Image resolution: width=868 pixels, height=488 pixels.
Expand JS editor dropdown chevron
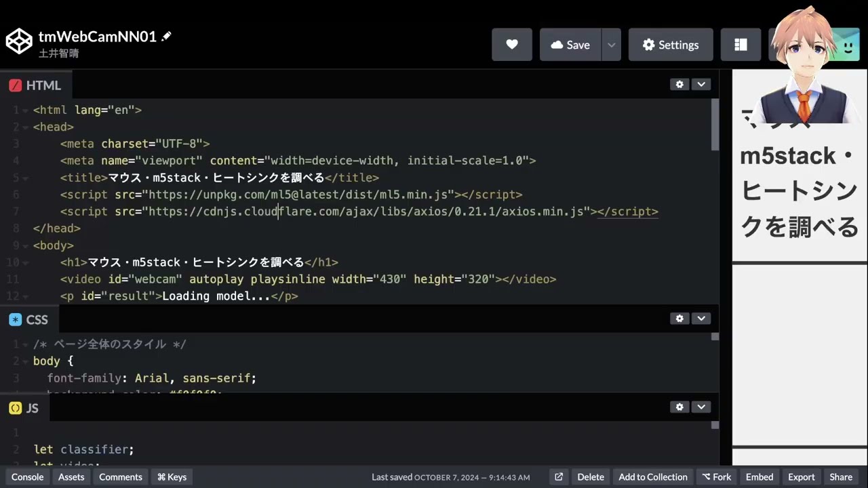pyautogui.click(x=701, y=407)
